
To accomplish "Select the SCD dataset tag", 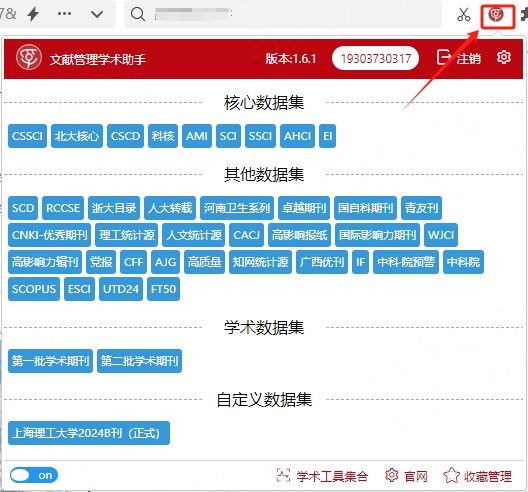I will [x=23, y=208].
